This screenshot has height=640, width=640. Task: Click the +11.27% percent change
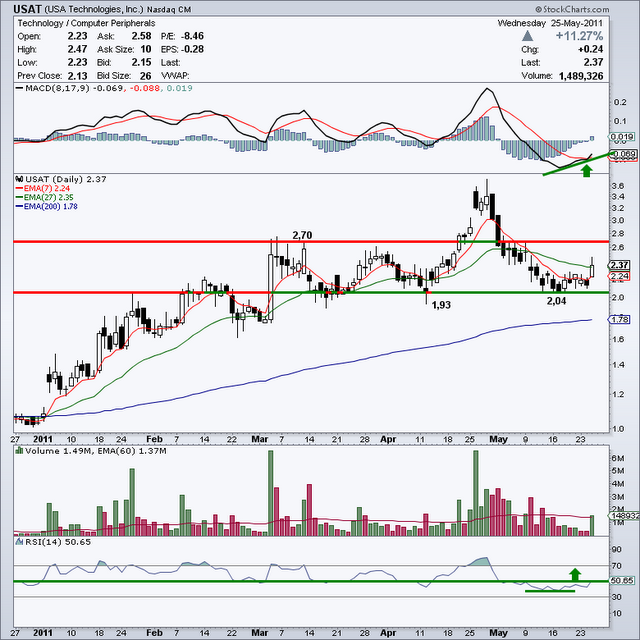(x=579, y=36)
